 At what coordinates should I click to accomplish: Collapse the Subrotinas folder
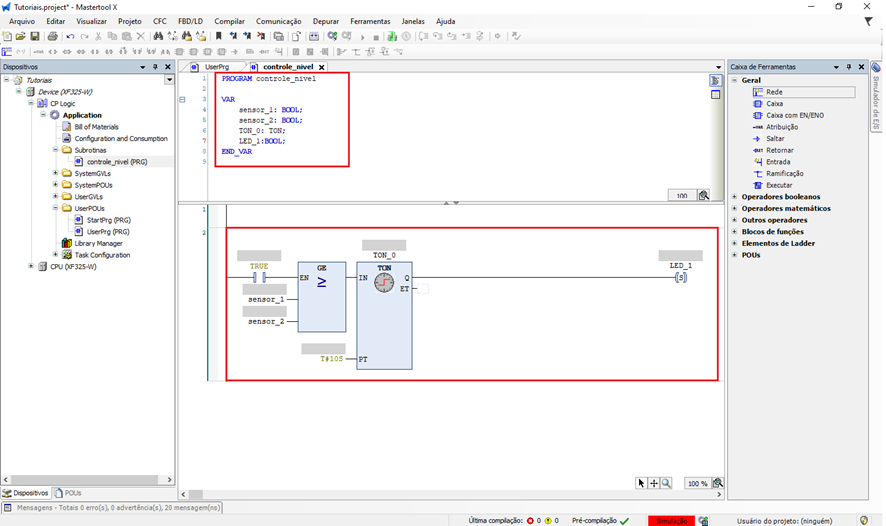click(x=54, y=150)
